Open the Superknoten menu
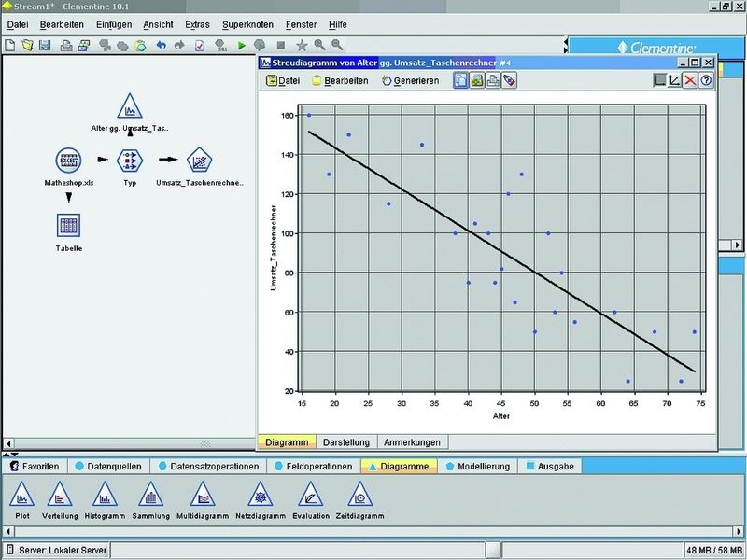Viewport: 747px width, 560px height. pyautogui.click(x=247, y=25)
